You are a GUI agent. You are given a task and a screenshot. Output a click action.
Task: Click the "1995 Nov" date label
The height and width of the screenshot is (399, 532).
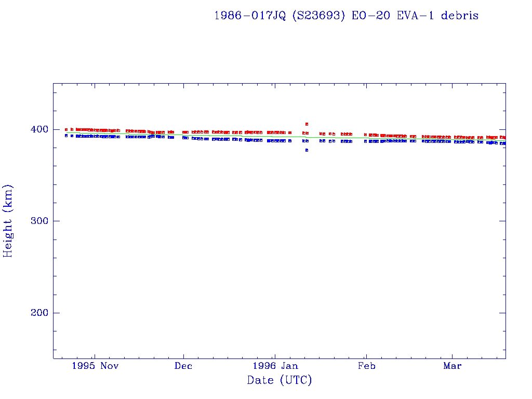click(95, 366)
